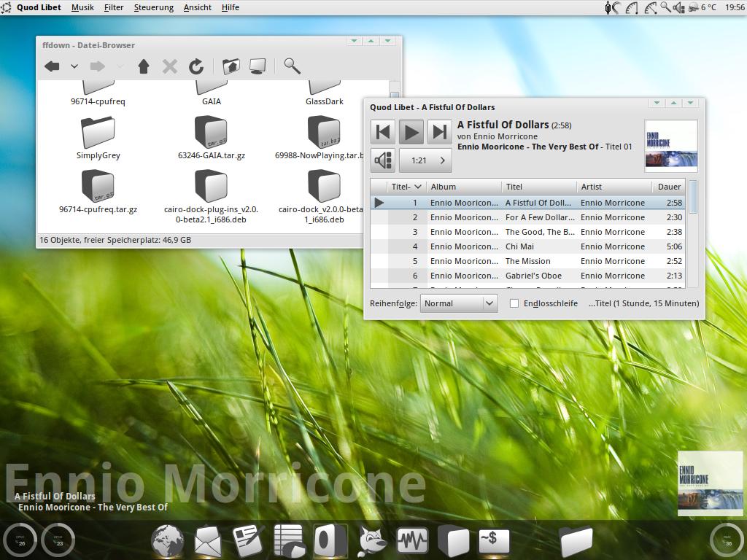Select the 63246-GAIA.tar.gz archive
Image resolution: width=747 pixels, height=560 pixels.
(211, 138)
